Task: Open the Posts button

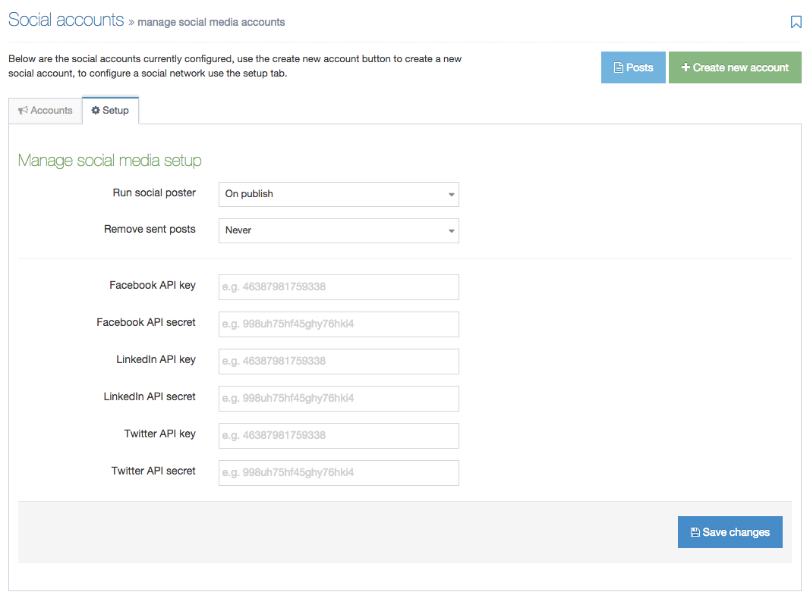Action: click(x=633, y=67)
